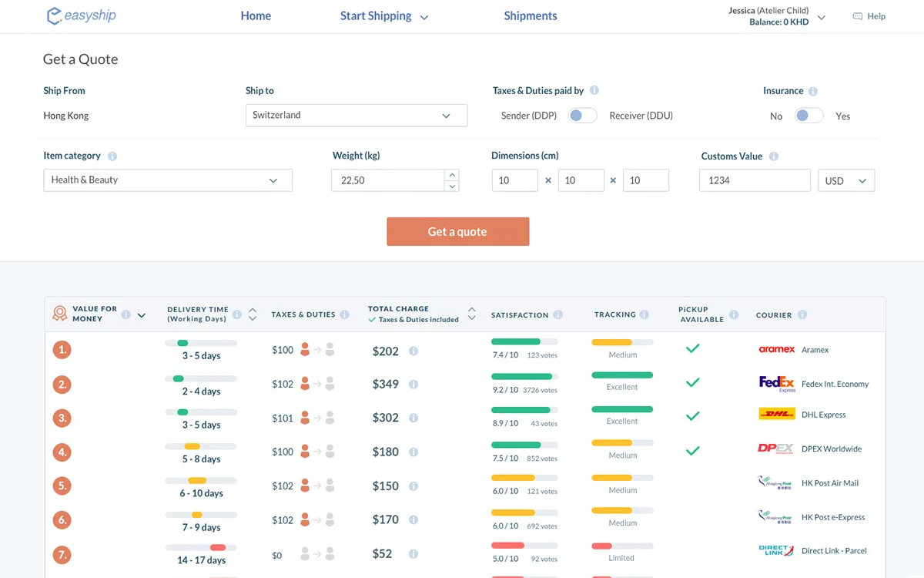Viewport: 924px width, 578px height.
Task: Click info icon in Value for Money header
Action: [x=126, y=314]
